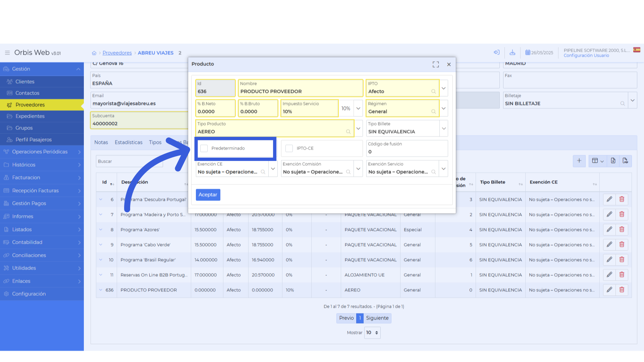This screenshot has height=362, width=644.
Task: Click the search icon in the Exención CE field
Action: (263, 172)
